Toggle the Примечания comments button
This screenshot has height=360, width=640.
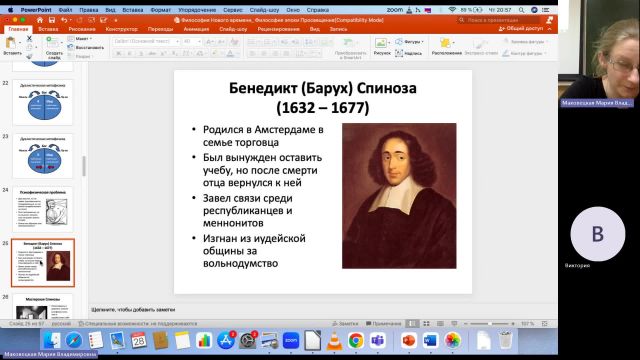pos(383,324)
